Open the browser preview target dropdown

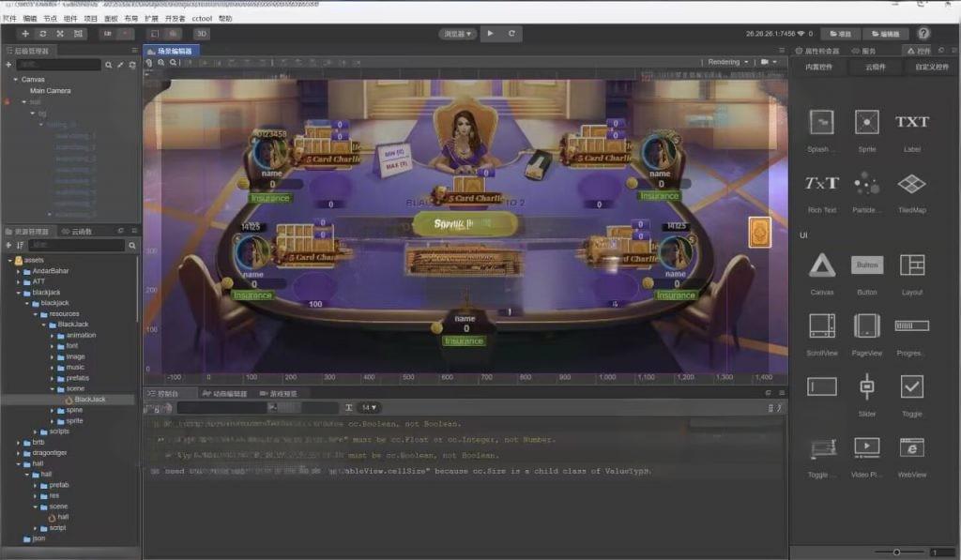pyautogui.click(x=457, y=34)
